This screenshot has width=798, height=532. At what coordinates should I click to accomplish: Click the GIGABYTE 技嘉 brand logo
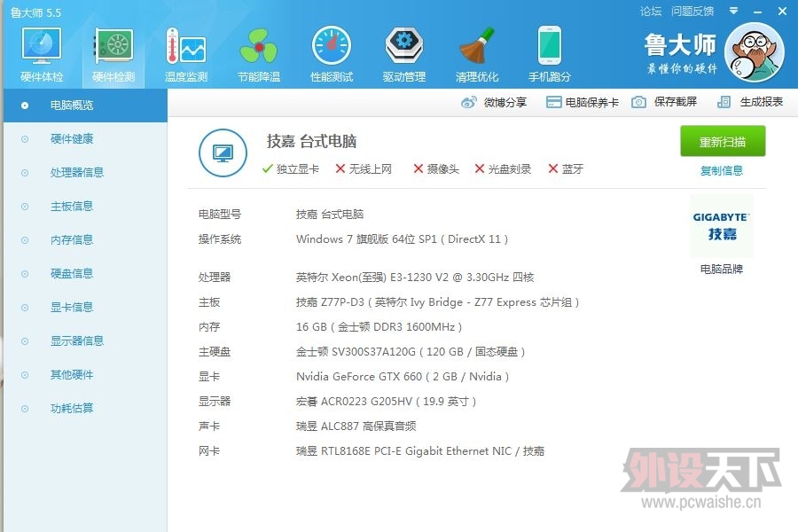[x=722, y=226]
